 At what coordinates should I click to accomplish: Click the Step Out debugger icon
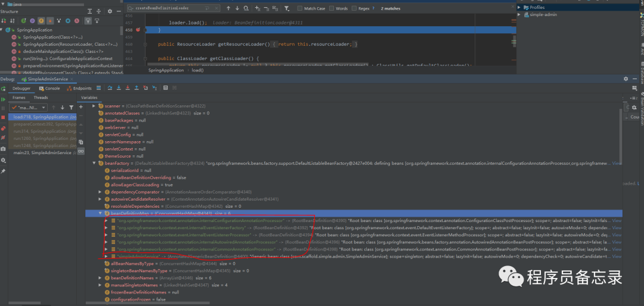coord(137,88)
